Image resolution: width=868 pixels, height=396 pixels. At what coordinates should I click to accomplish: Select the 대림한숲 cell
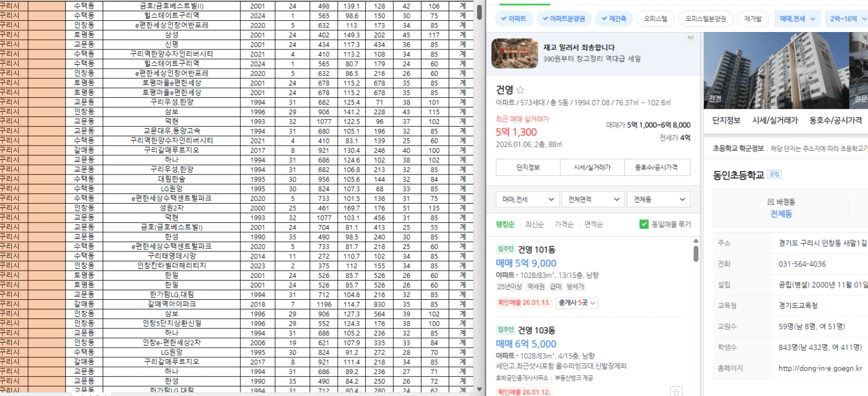[171, 179]
